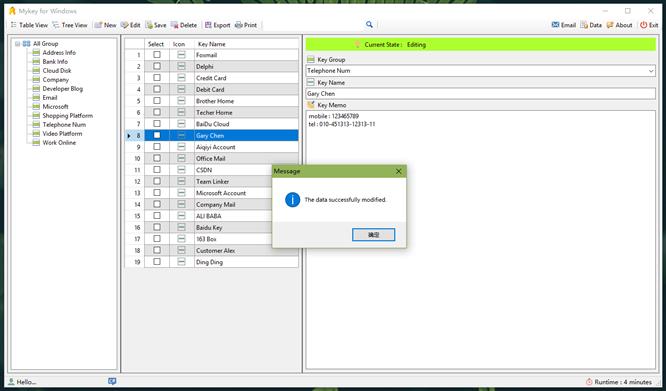The width and height of the screenshot is (666, 391).
Task: Switch to Tree View
Action: point(70,25)
